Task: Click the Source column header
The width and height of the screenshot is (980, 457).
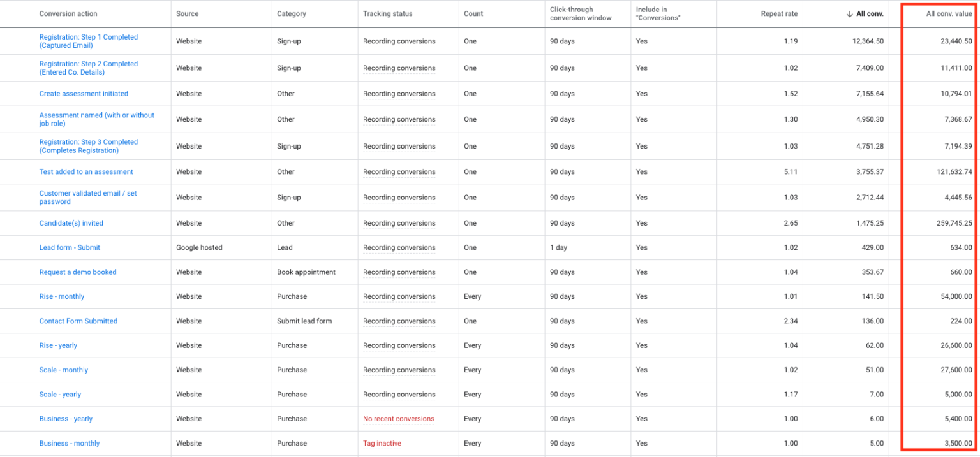Action: point(187,14)
